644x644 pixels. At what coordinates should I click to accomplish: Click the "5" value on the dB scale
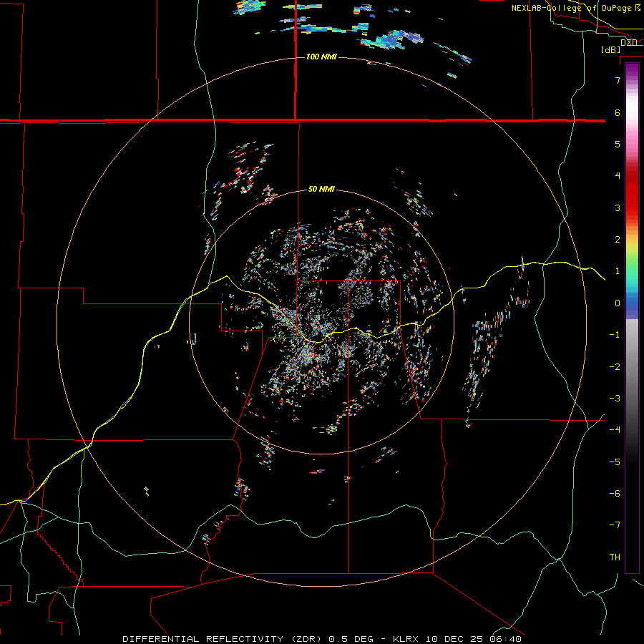coord(618,144)
